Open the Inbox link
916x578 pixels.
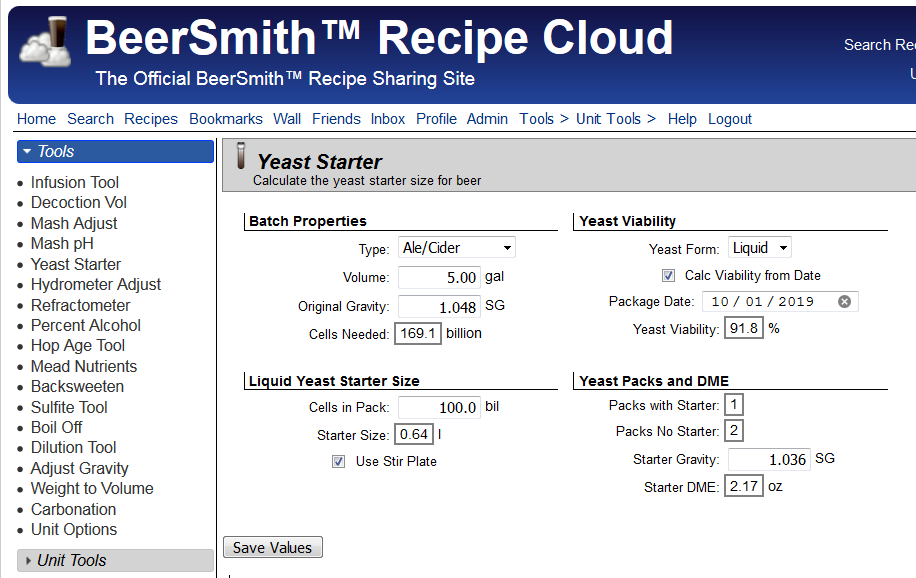388,119
